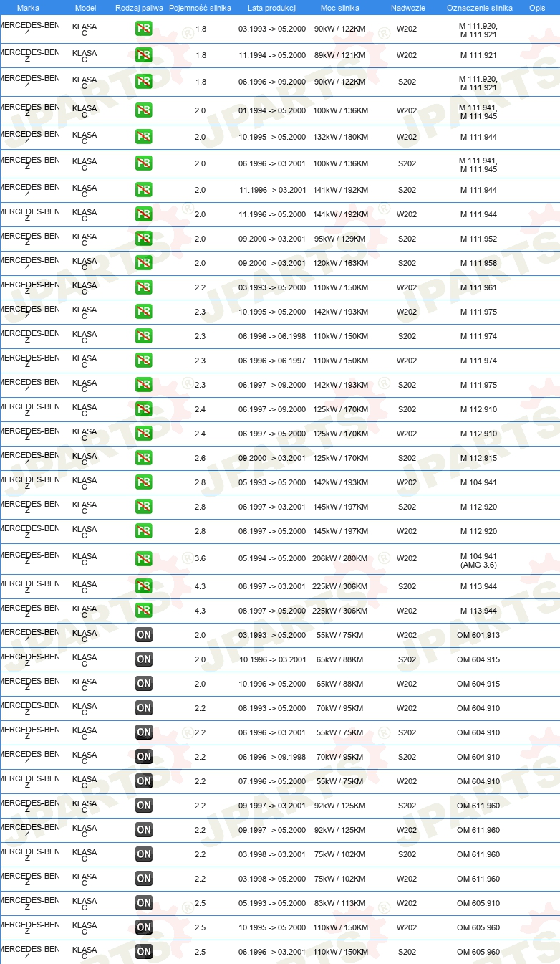Image resolution: width=560 pixels, height=964 pixels.
Task: Click the M 111.956 engine code
Action: click(478, 263)
